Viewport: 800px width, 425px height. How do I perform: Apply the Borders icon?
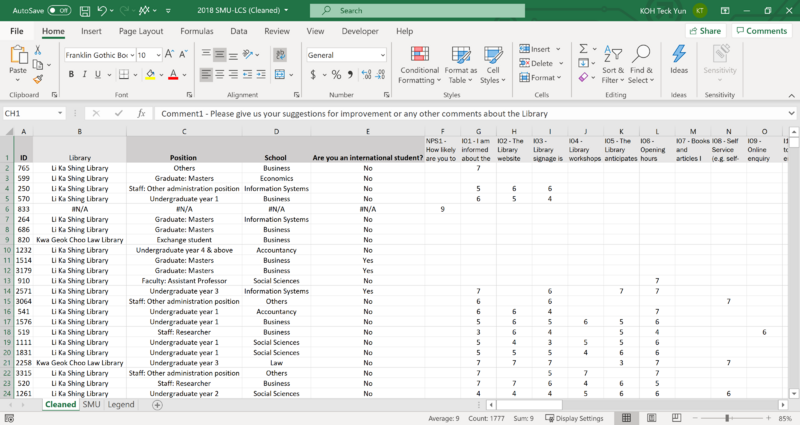pyautogui.click(x=123, y=74)
